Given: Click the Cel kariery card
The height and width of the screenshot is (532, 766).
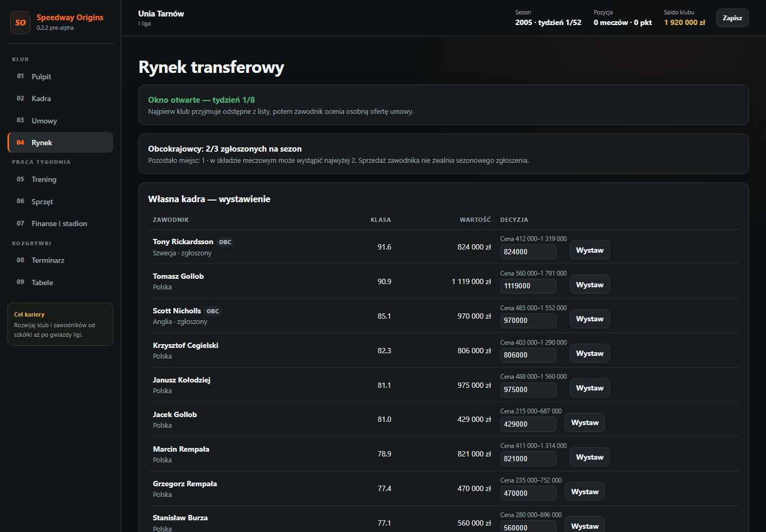Looking at the screenshot, I should 60,324.
